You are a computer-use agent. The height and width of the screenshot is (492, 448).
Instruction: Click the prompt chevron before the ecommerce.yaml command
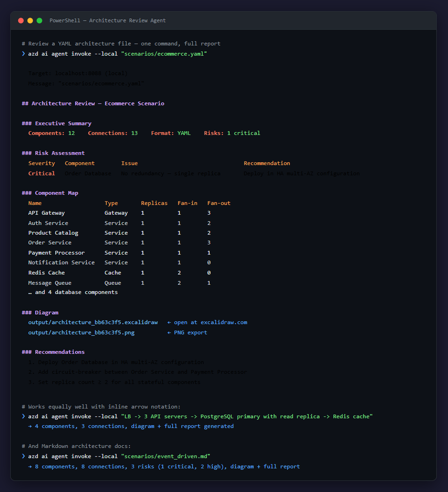(24, 54)
